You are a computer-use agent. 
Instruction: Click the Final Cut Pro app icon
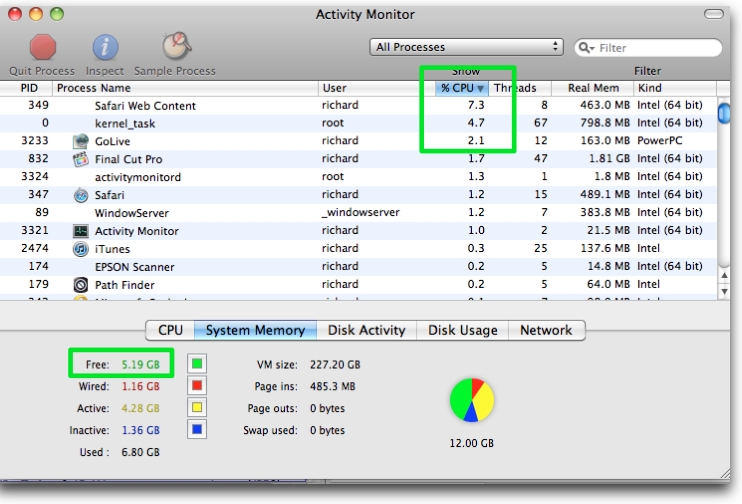tap(81, 159)
